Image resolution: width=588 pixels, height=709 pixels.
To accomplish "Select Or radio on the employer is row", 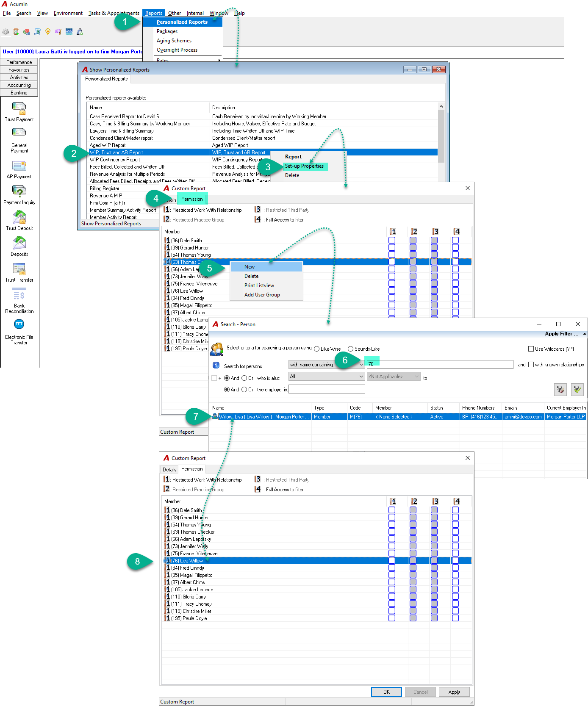I will pos(244,390).
